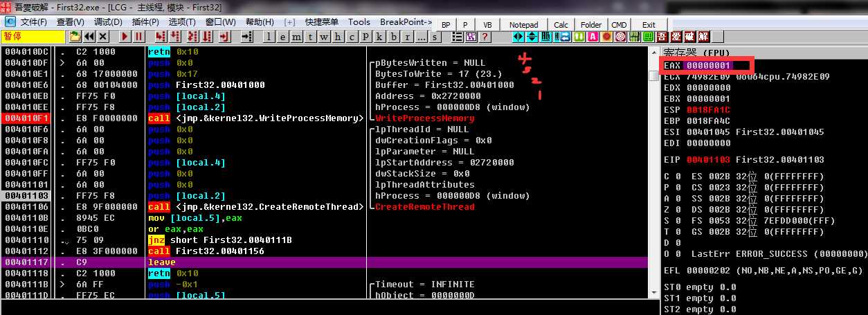868x315 pixels.
Task: Click the red pause icon
Action: pyautogui.click(x=138, y=37)
